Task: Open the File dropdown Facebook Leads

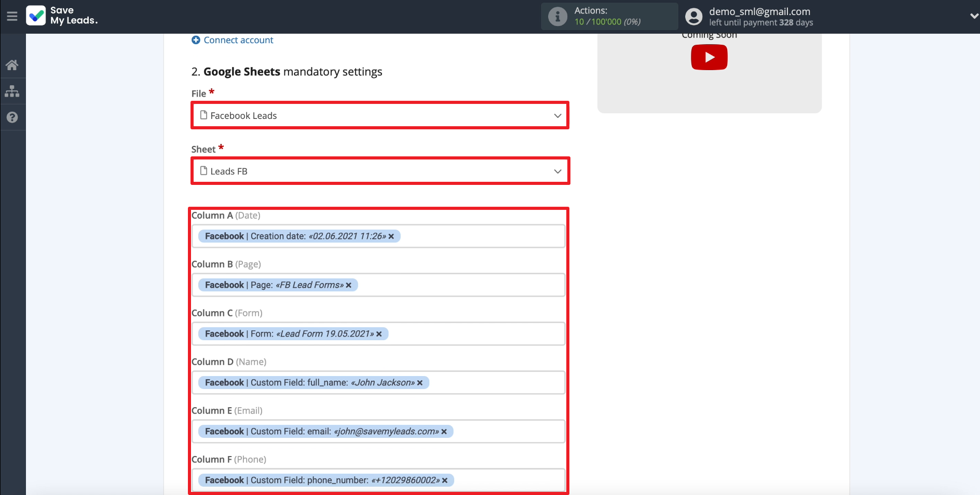Action: click(x=380, y=115)
